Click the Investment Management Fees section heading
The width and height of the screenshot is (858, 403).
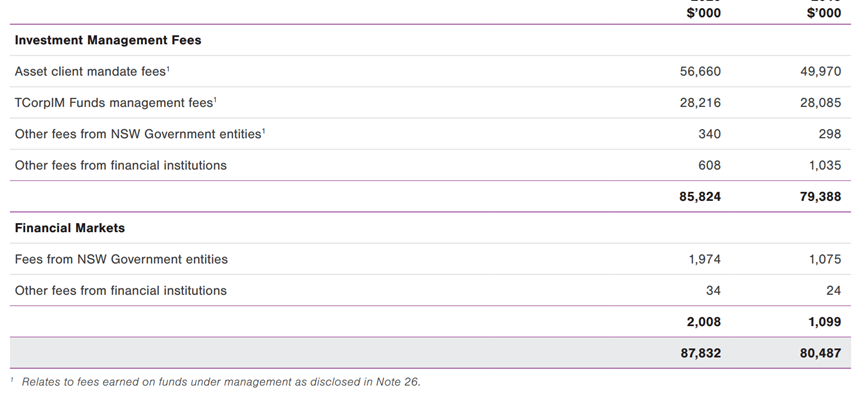point(108,41)
